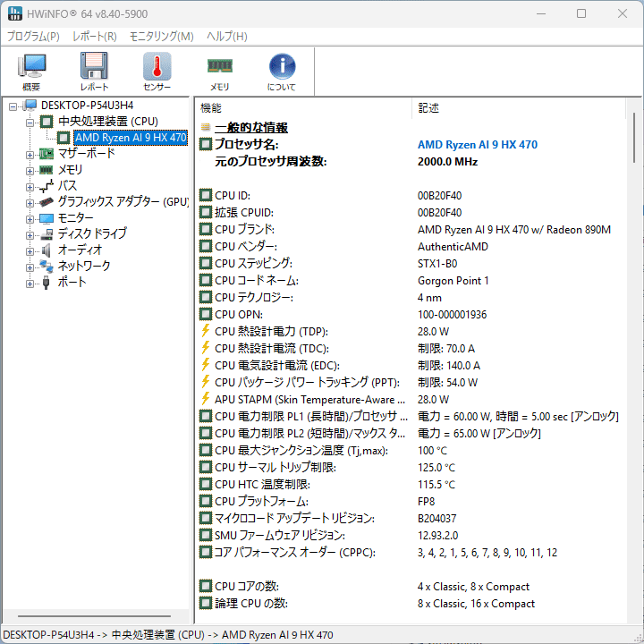Open the ヘルプ(H) menu
644x644 pixels.
227,37
